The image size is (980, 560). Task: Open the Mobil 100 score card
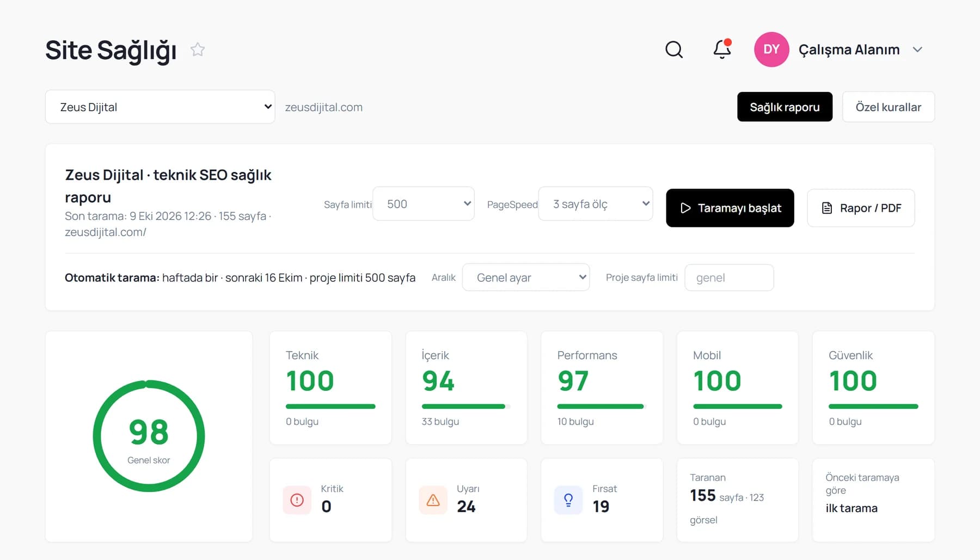click(x=738, y=388)
